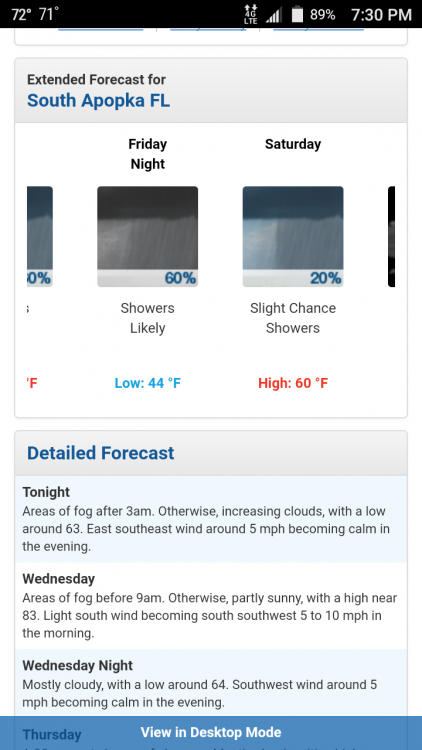Tap the Friday Night showers forecast image

tap(147, 236)
